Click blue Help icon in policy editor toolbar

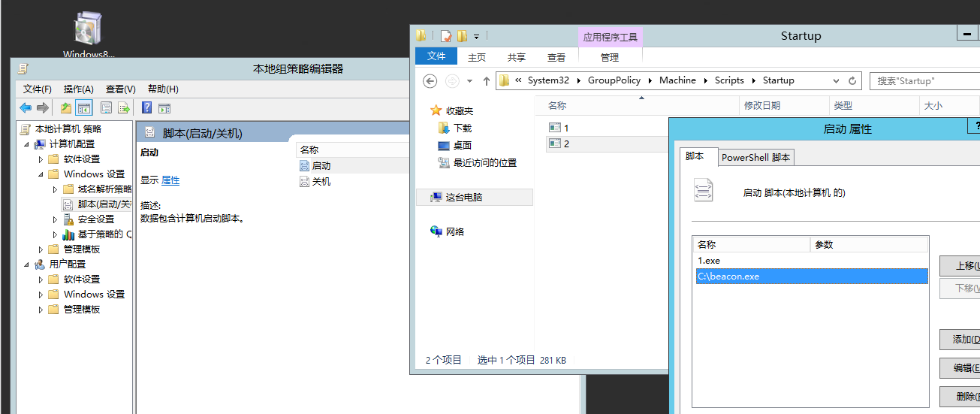click(147, 107)
